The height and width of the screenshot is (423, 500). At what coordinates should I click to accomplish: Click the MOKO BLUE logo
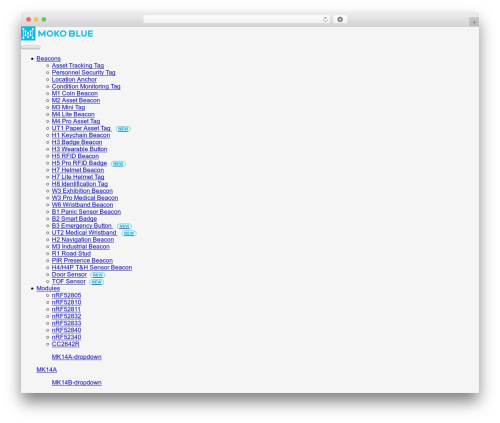click(x=57, y=34)
